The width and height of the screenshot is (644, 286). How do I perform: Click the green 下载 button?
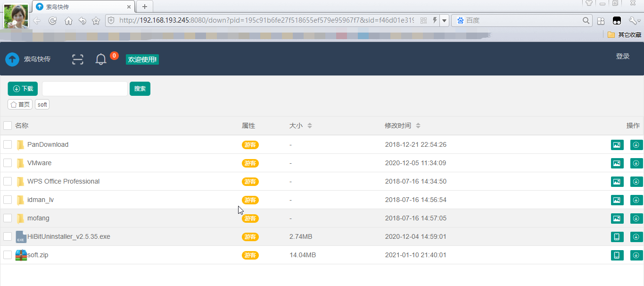[x=23, y=89]
